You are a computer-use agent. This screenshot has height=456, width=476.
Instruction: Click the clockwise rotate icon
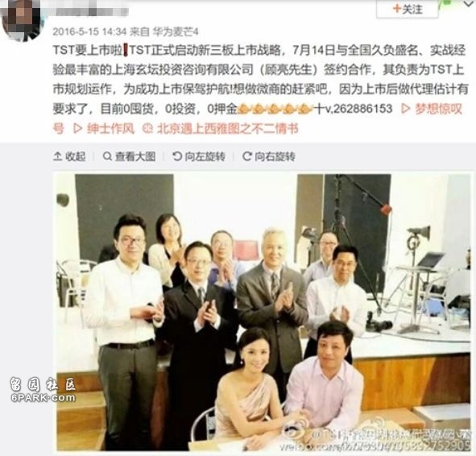pos(246,156)
